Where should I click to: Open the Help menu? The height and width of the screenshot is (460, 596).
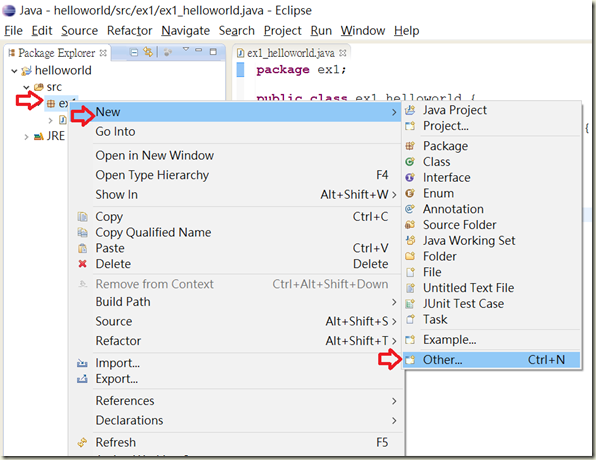tap(406, 30)
